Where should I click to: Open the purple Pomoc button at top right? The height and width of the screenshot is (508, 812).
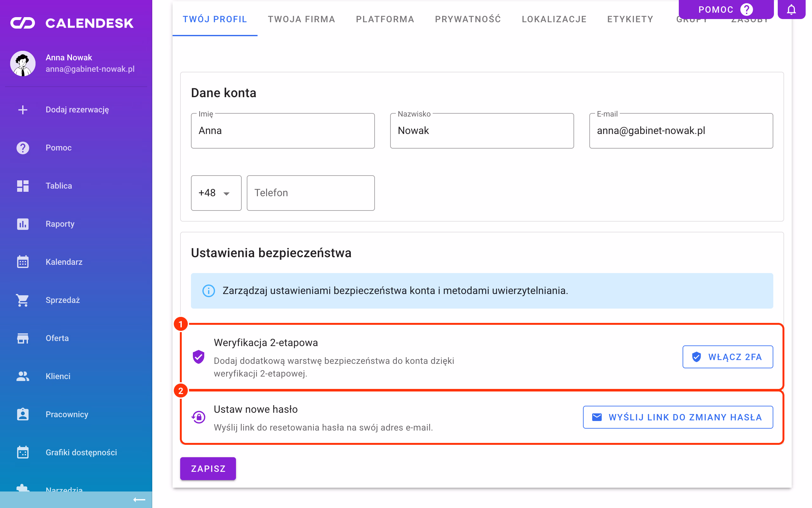[x=726, y=10]
